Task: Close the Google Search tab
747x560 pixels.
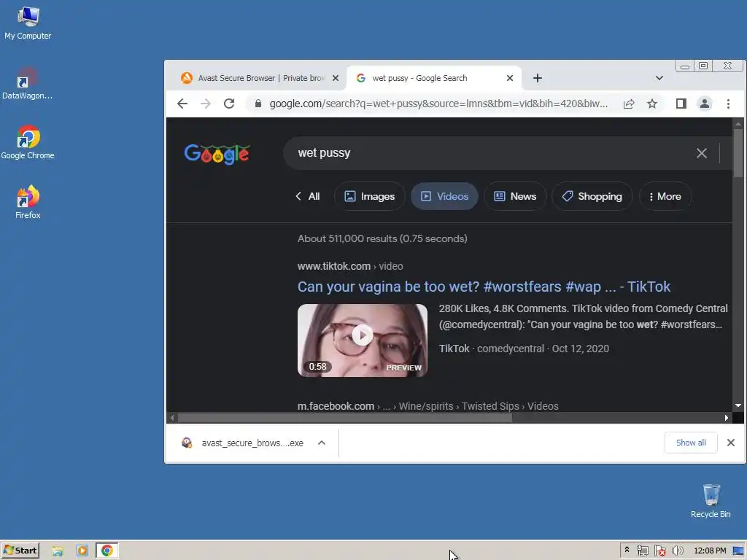Action: [x=510, y=78]
